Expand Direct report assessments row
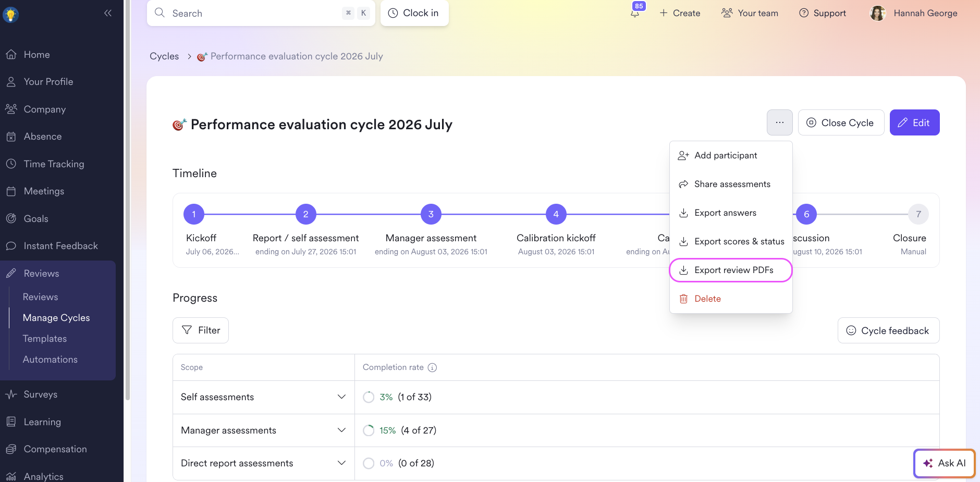The width and height of the screenshot is (980, 482). click(x=341, y=463)
